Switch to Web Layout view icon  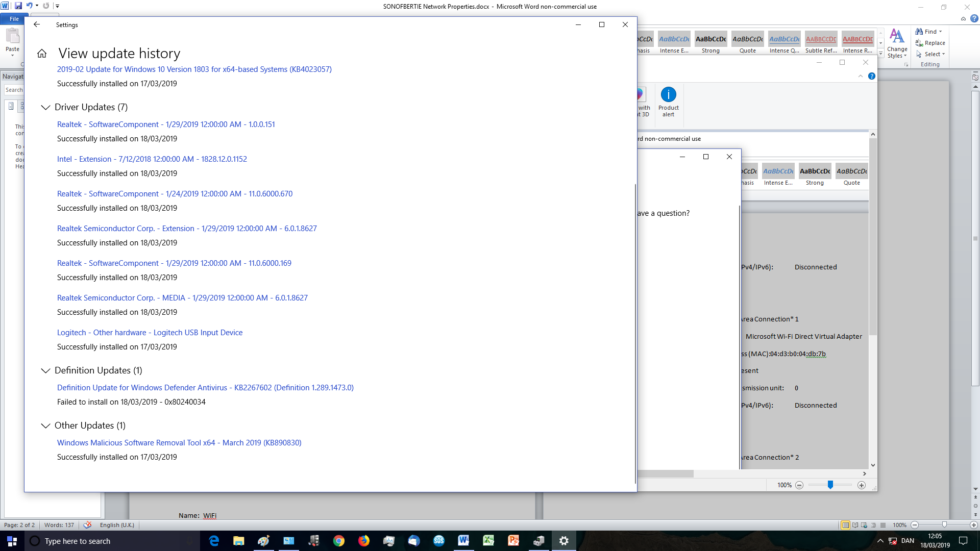point(864,525)
